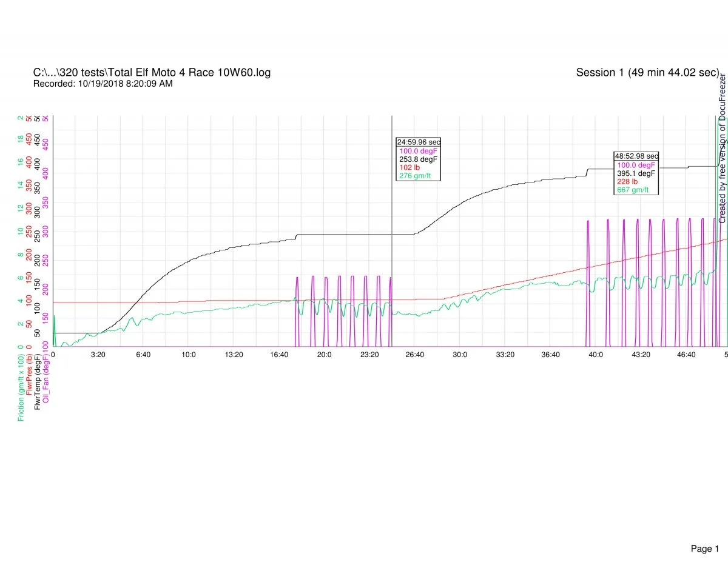The image size is (728, 562).
Task: Select the 253.8 degF readout value
Action: pyautogui.click(x=418, y=159)
